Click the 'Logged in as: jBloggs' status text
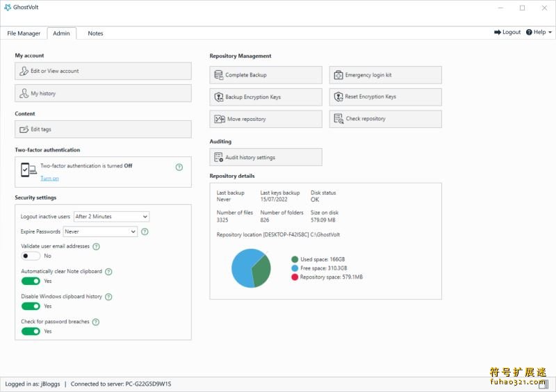 coord(33,384)
